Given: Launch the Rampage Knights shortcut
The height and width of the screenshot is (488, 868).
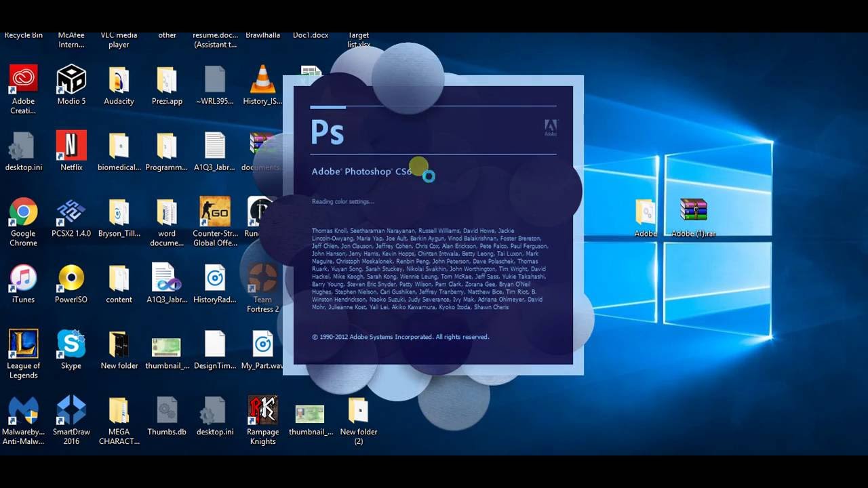Looking at the screenshot, I should (x=262, y=410).
